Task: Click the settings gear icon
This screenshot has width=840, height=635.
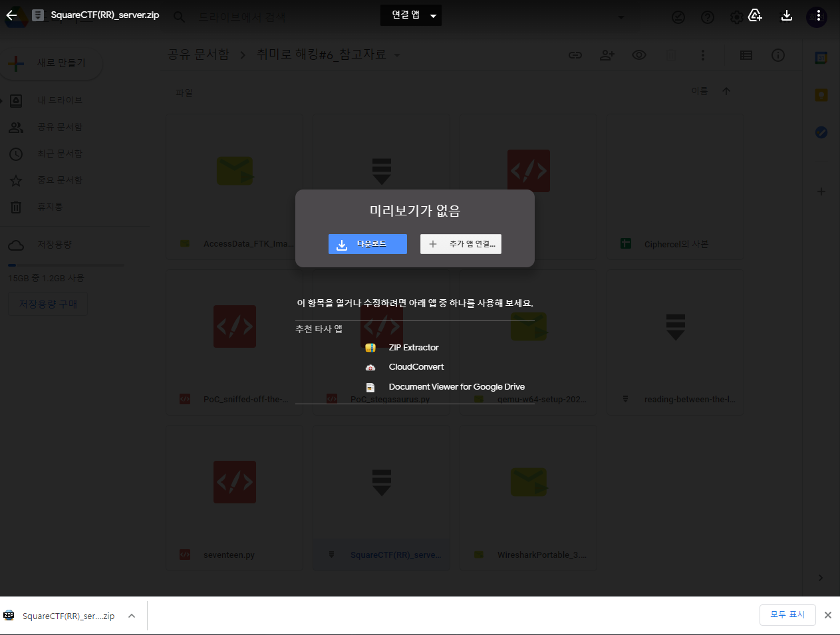Action: [x=736, y=17]
